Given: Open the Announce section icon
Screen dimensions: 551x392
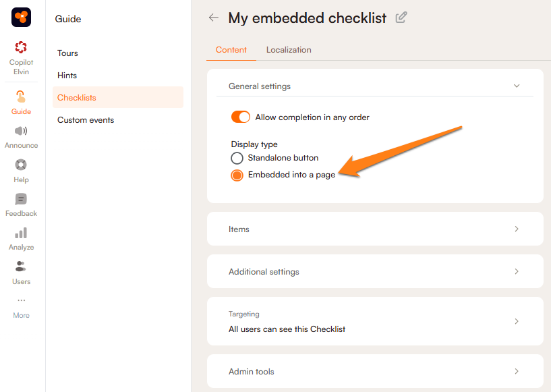Looking at the screenshot, I should tap(21, 132).
